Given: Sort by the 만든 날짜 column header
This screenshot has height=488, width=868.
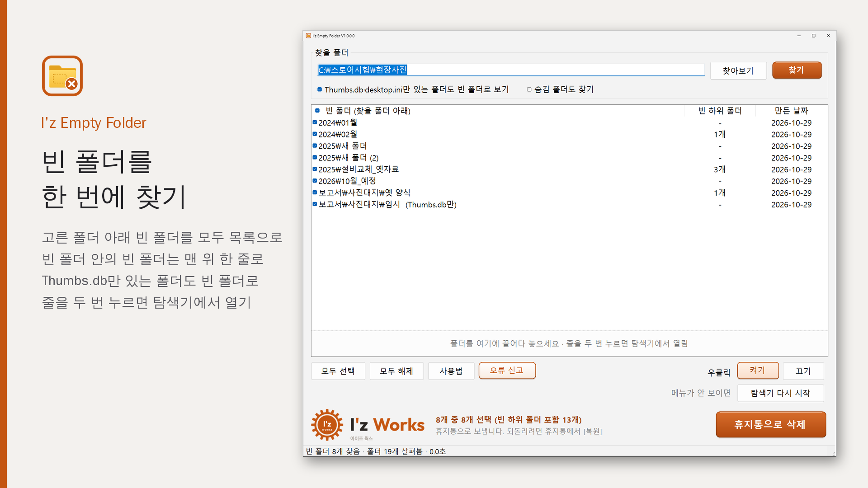Looking at the screenshot, I should (791, 111).
